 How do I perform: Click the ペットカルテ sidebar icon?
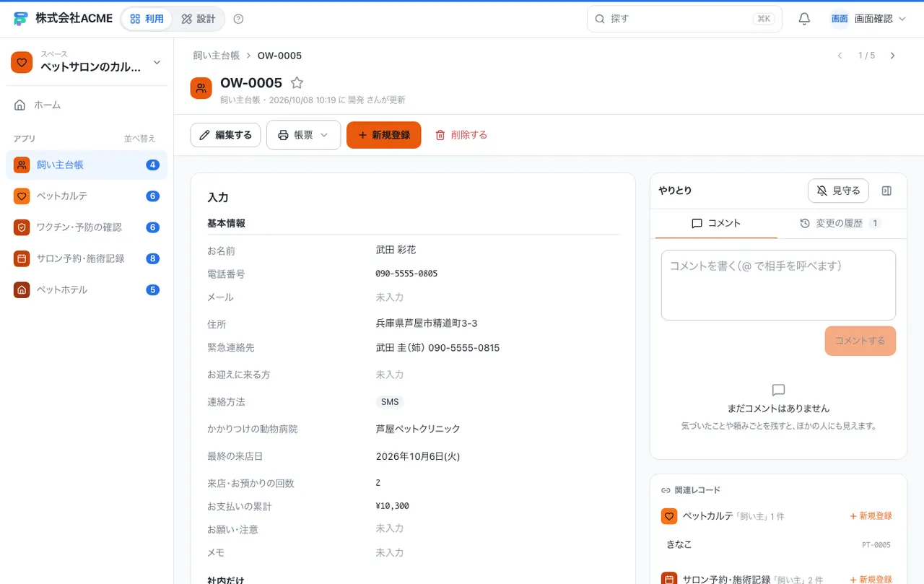pyautogui.click(x=22, y=196)
